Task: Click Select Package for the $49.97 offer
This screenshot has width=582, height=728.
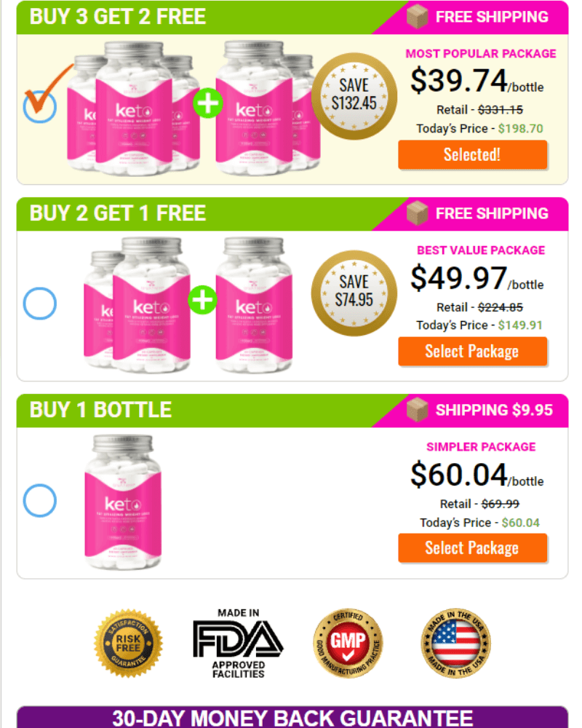Action: point(472,352)
